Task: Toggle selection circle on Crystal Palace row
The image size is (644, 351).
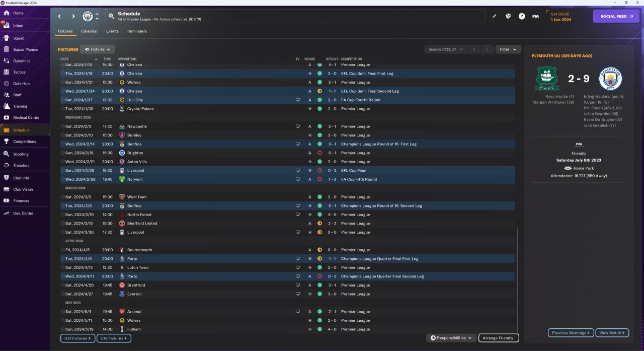Action: [63, 109]
